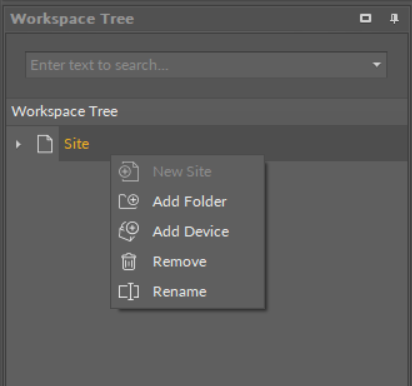Choose Add Folder from context menu
Viewport: 412px width, 386px height.
point(188,202)
